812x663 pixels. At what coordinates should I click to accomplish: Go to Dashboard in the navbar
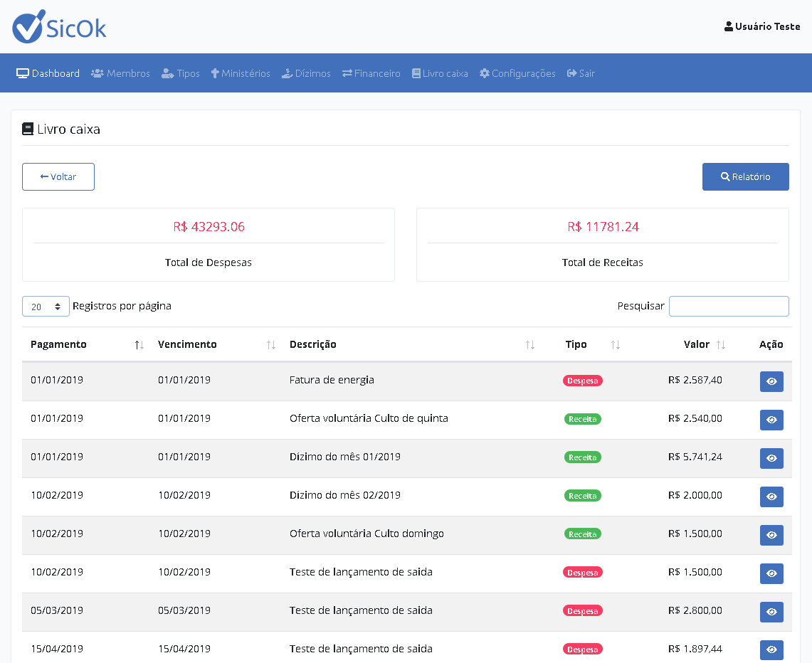pyautogui.click(x=48, y=73)
